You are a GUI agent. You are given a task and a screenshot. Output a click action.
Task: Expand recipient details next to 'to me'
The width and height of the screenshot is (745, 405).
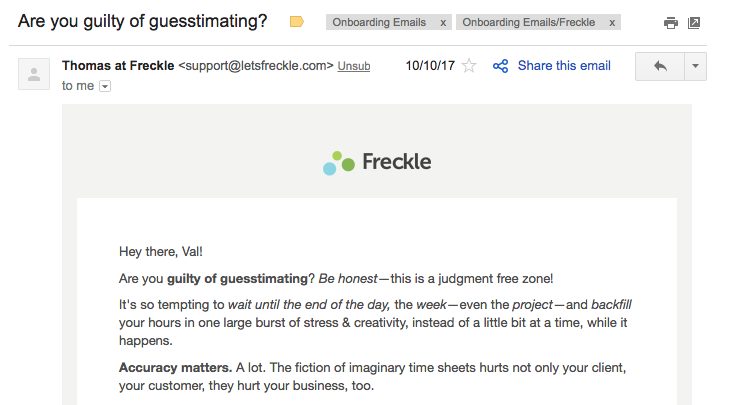click(x=105, y=86)
